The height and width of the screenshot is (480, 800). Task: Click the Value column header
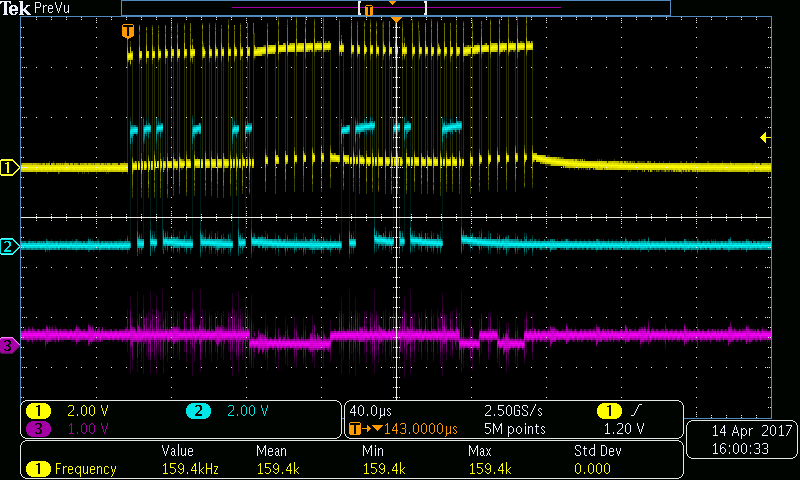pyautogui.click(x=178, y=451)
